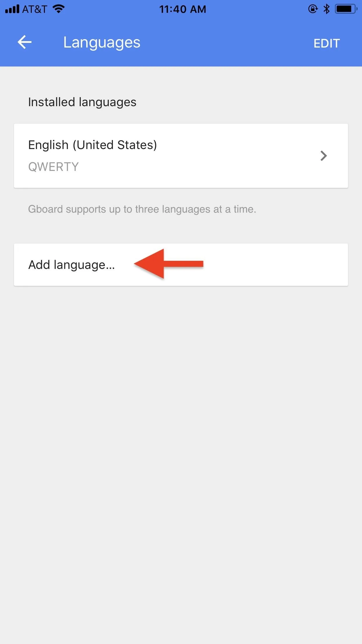Expand English (United States) chevron
Viewport: 362px width, 644px height.
click(x=324, y=156)
